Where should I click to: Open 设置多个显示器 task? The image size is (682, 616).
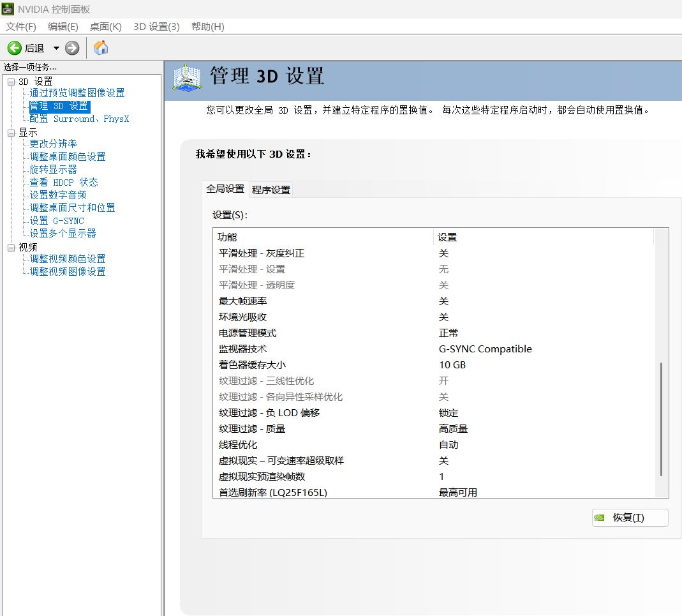point(63,234)
